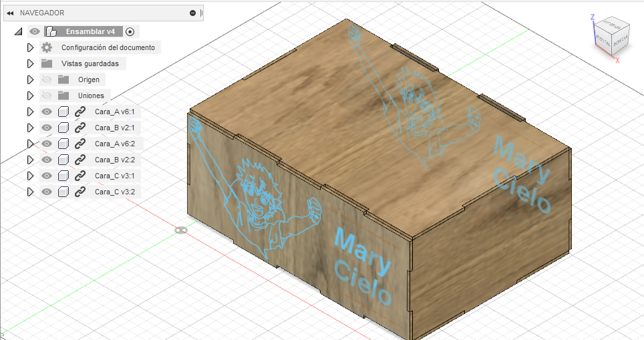Click link icon of Cara_B v2:1

tap(79, 128)
